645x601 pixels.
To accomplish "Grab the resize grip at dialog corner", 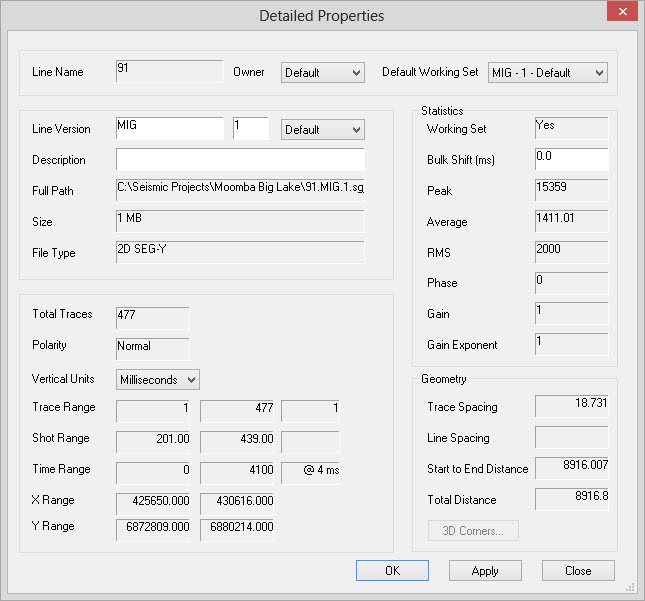I will click(x=630, y=587).
